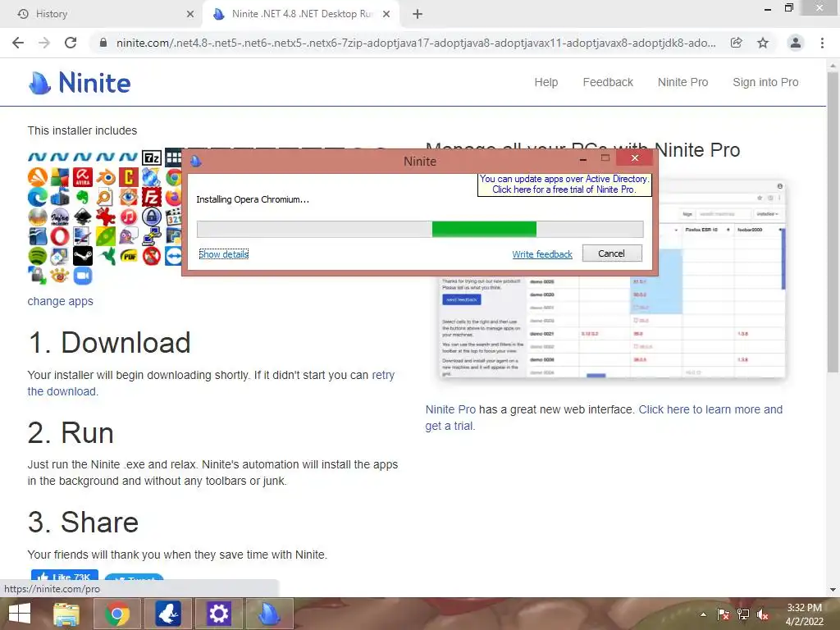Reload the current page
Screen dimensions: 840x630
(x=71, y=43)
